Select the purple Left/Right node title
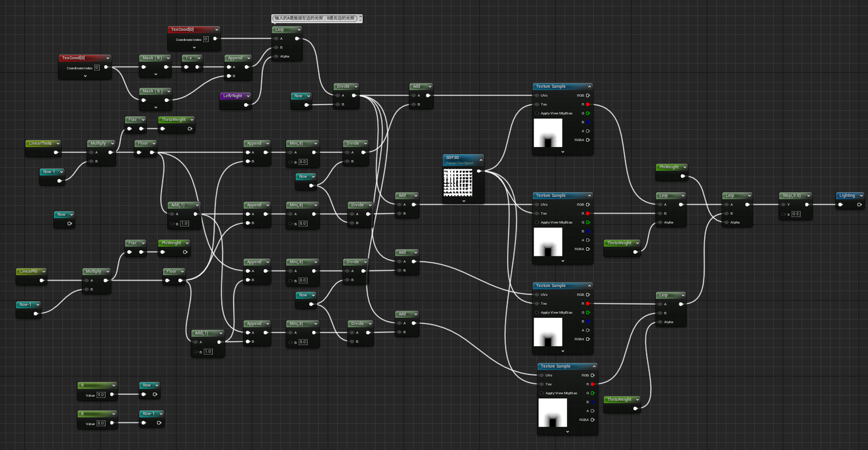 233,96
